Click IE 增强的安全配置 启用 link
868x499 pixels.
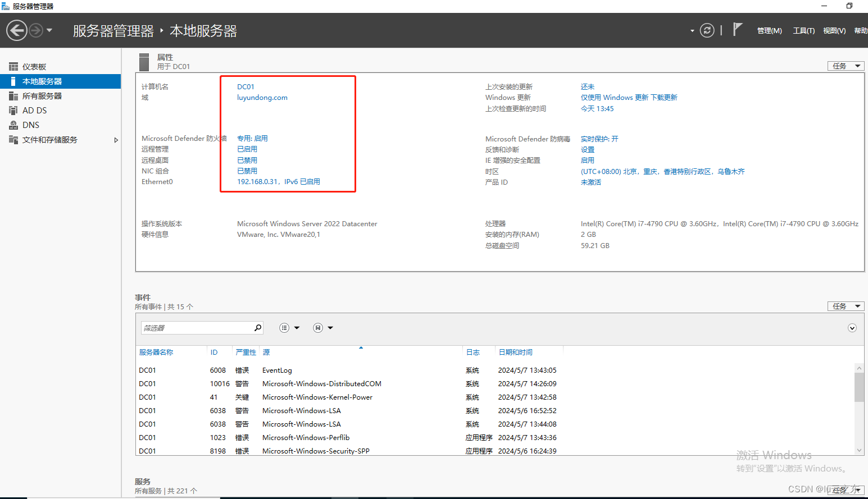588,161
